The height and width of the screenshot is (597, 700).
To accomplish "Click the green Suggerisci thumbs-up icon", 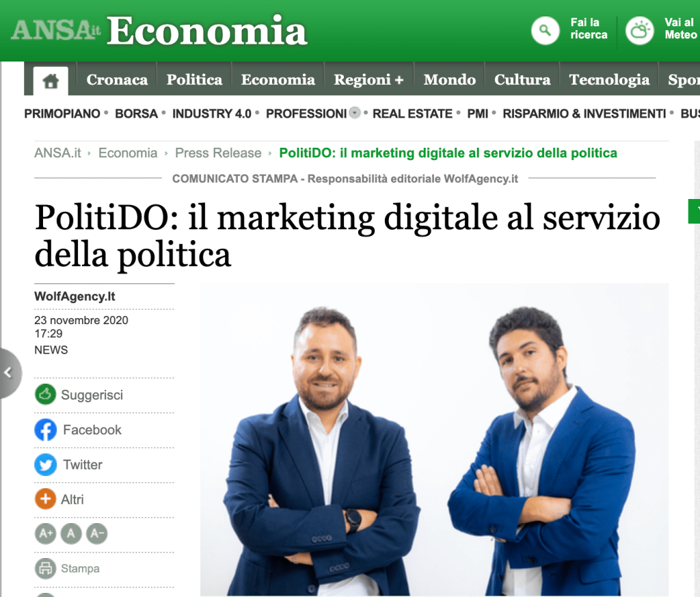I will coord(45,395).
